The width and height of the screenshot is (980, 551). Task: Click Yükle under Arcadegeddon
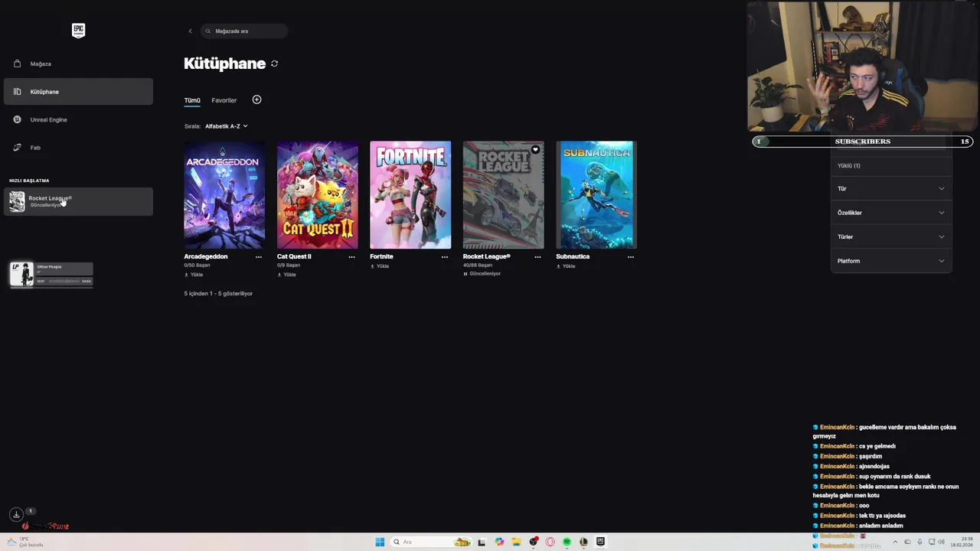point(194,275)
